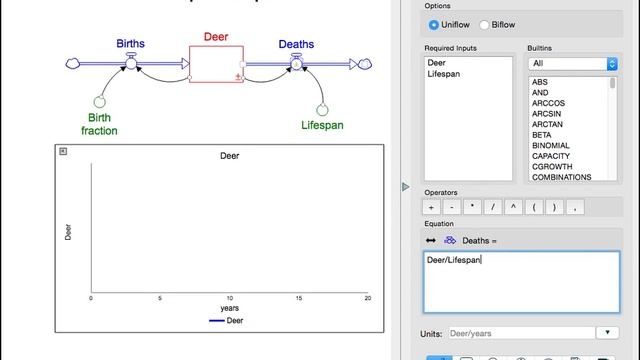Select the Births flow valve
The image size is (640, 360).
tap(131, 62)
